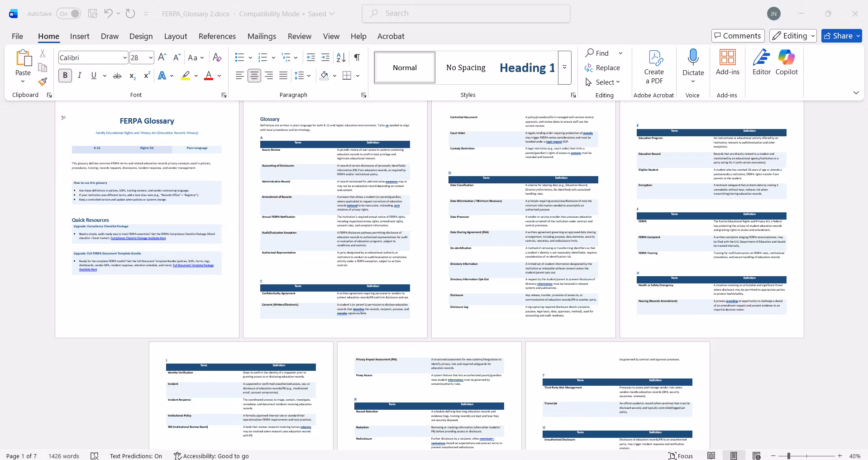Undo the last action

tap(108, 14)
